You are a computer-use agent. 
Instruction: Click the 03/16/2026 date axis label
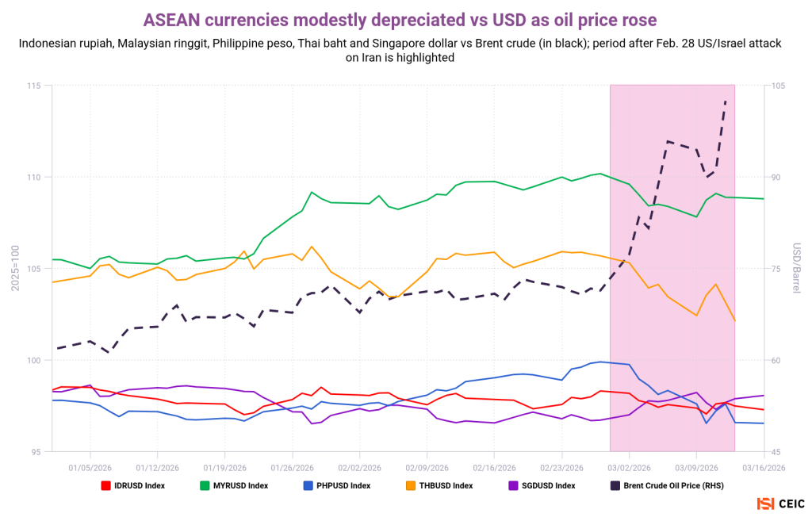[764, 467]
